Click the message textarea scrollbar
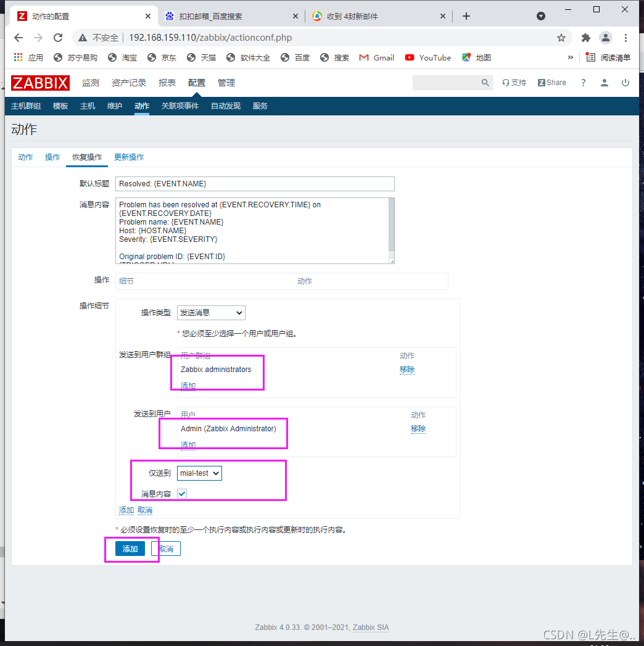 [392, 225]
